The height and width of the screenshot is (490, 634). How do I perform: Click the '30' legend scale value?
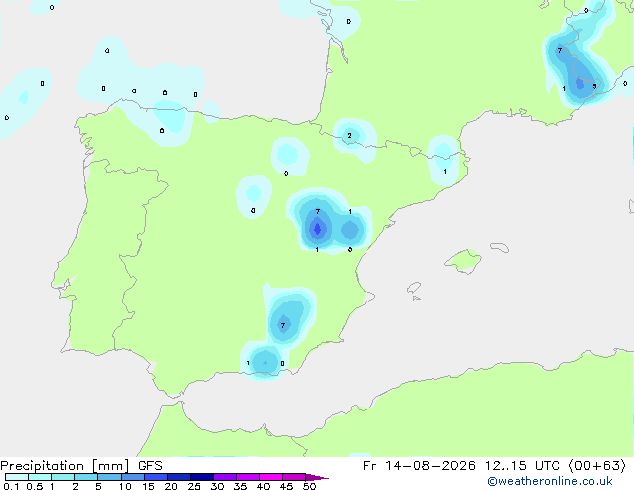coord(217,486)
